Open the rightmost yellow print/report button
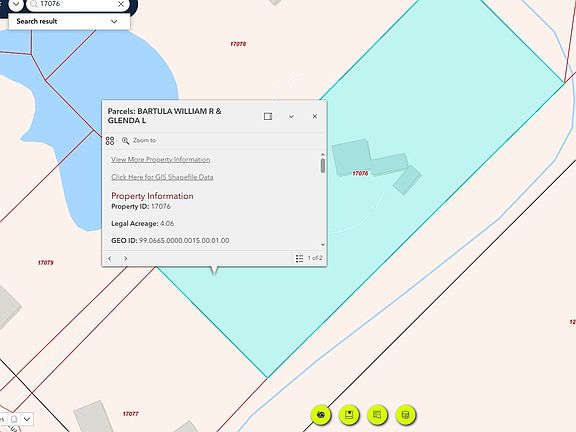576x432 pixels. coord(406,415)
